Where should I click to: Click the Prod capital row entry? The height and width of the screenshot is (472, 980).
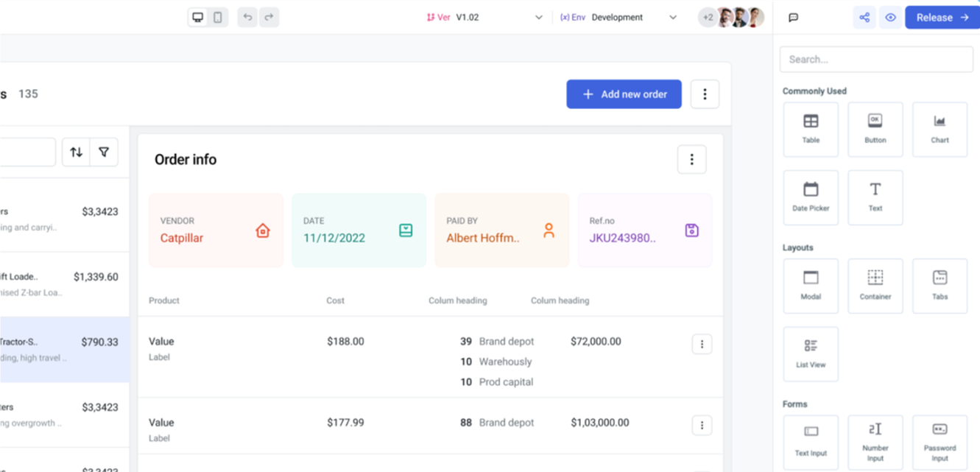click(x=506, y=382)
